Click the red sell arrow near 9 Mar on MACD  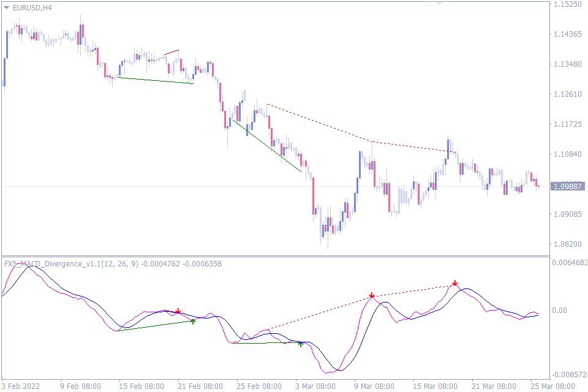[x=372, y=295]
